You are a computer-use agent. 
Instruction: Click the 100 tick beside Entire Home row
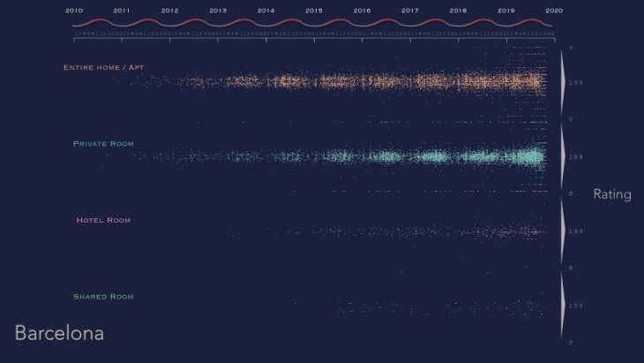[576, 82]
